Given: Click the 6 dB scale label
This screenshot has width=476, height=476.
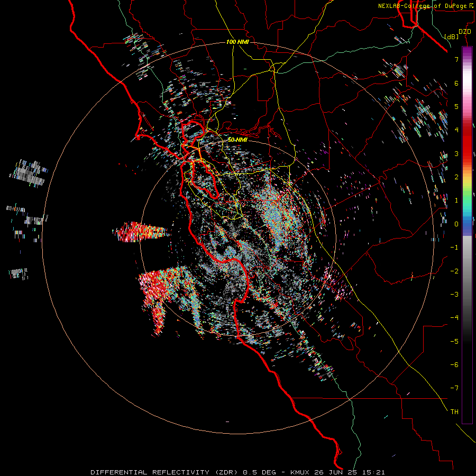Looking at the screenshot, I should pyautogui.click(x=456, y=83).
